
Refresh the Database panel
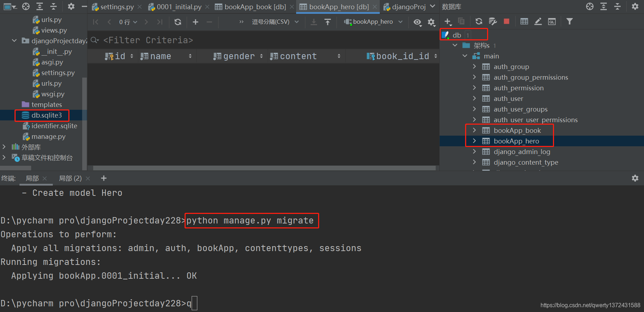pos(479,21)
